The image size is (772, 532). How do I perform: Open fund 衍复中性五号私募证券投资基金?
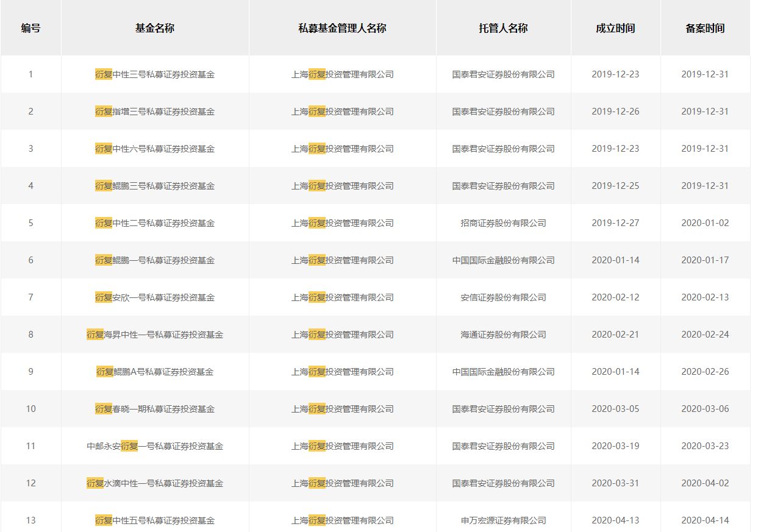pos(155,520)
